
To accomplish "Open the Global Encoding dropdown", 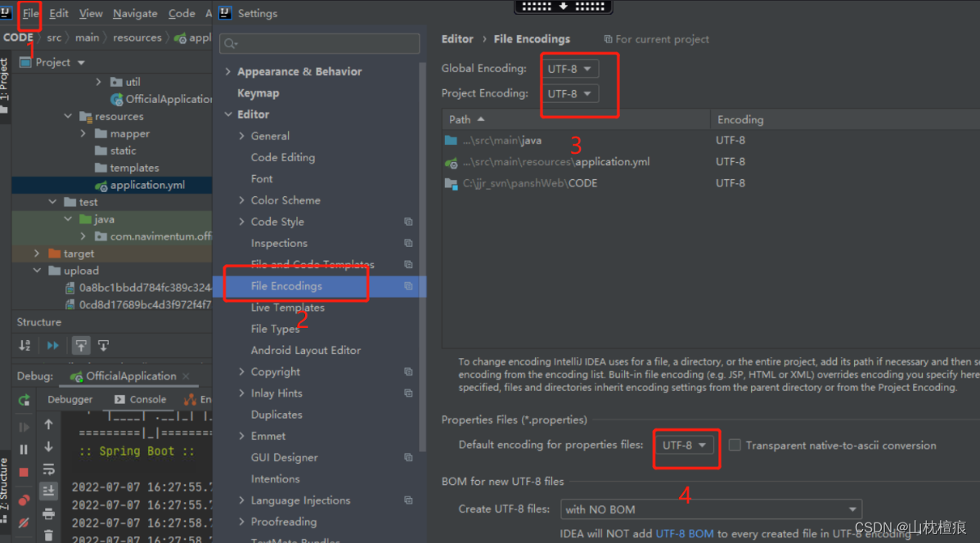I will [570, 68].
